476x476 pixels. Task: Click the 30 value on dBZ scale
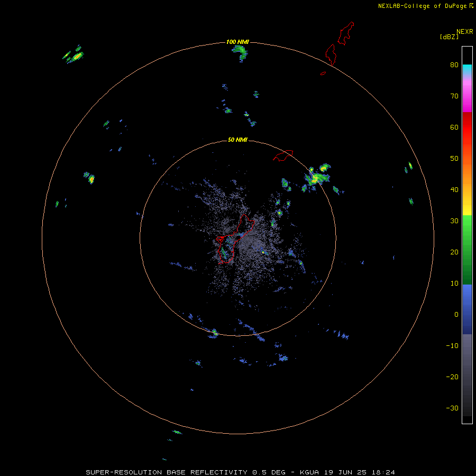click(454, 221)
